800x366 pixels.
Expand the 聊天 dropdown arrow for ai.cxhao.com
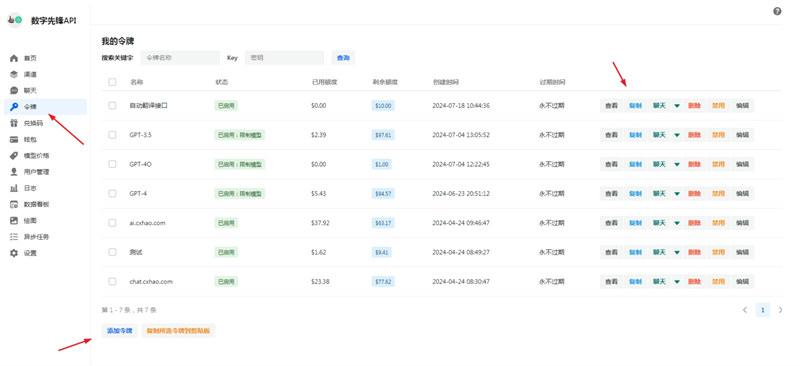[x=677, y=223]
